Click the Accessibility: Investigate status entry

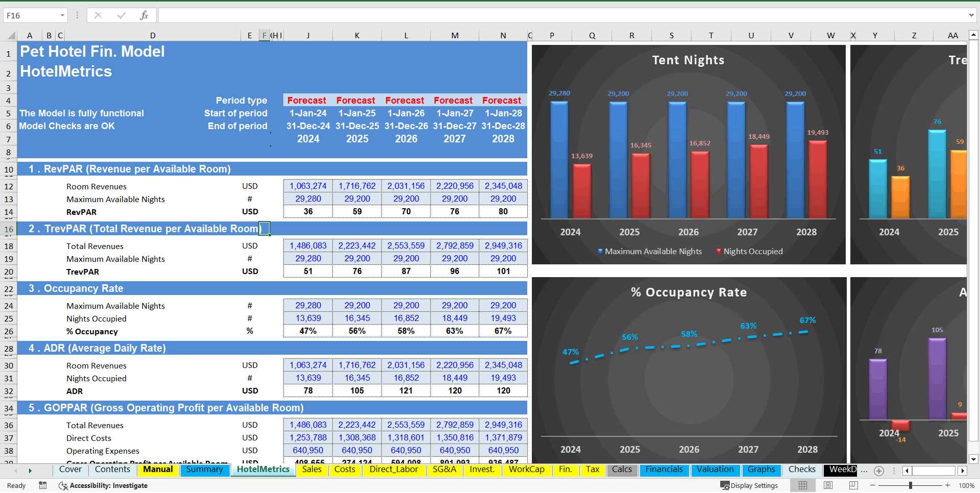click(104, 485)
